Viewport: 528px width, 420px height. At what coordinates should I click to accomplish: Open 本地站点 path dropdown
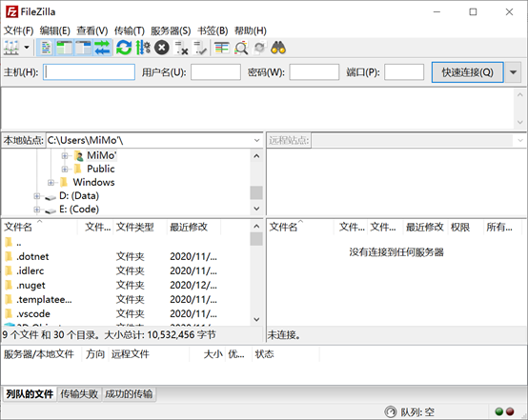coord(256,140)
